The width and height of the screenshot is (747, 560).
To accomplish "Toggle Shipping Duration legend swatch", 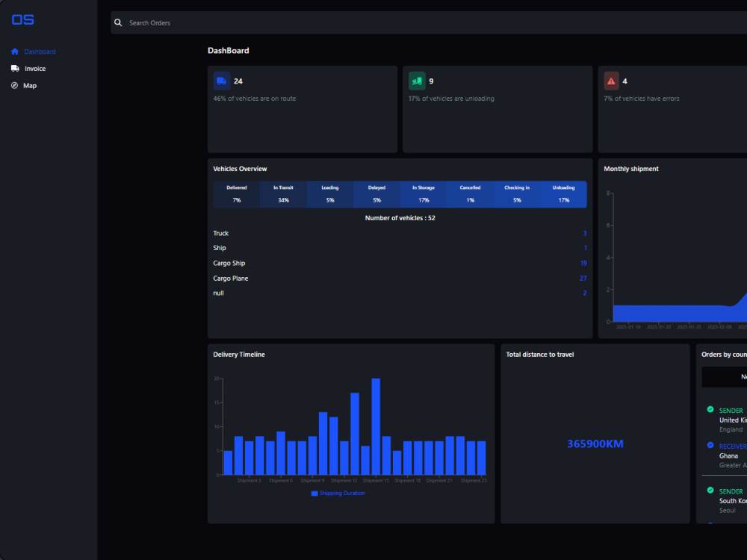I will 314,494.
